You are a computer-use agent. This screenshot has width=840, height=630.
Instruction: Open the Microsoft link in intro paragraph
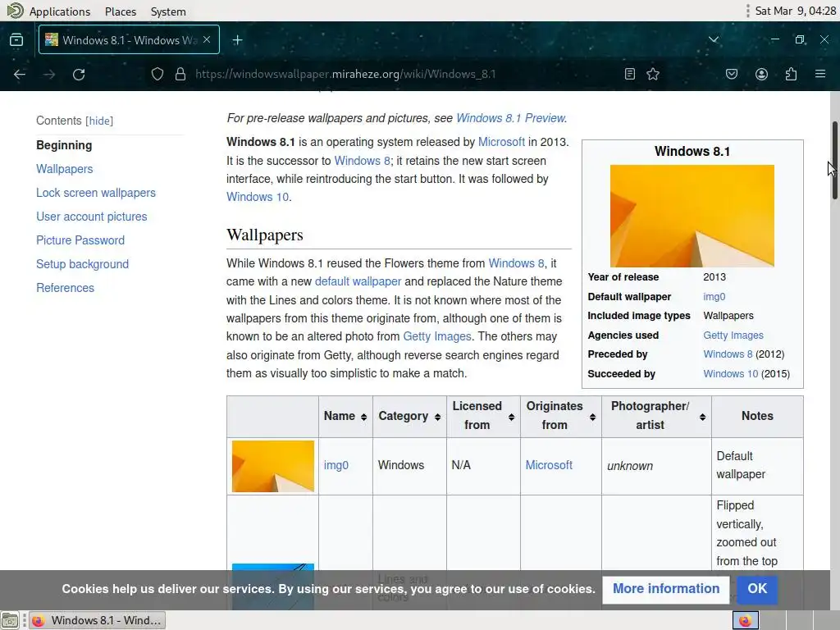click(501, 142)
